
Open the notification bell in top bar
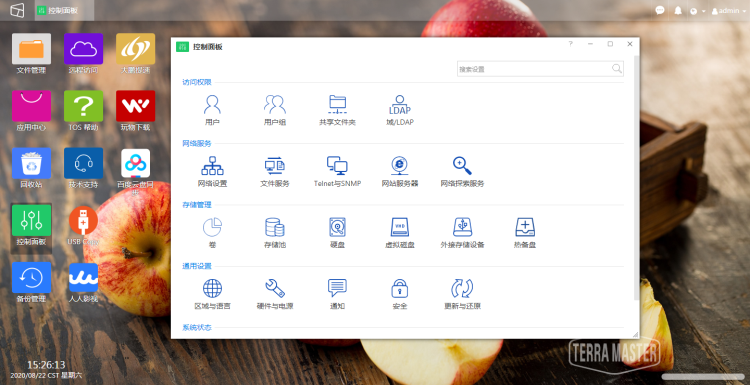pyautogui.click(x=678, y=11)
